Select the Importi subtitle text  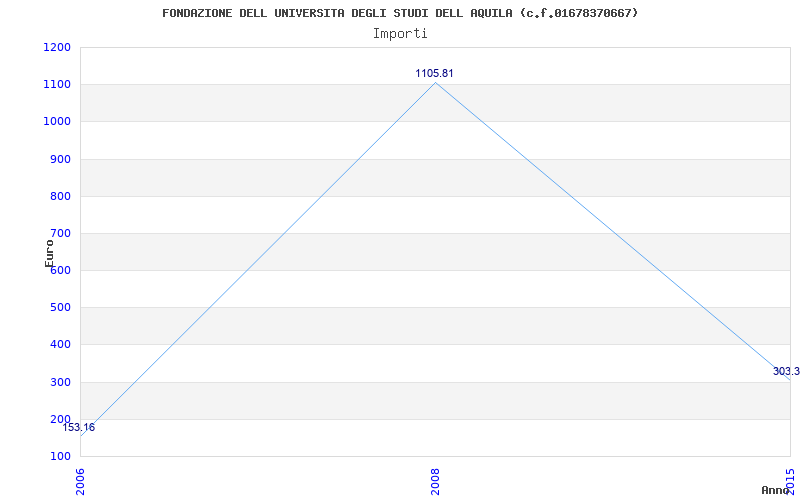pyautogui.click(x=400, y=34)
